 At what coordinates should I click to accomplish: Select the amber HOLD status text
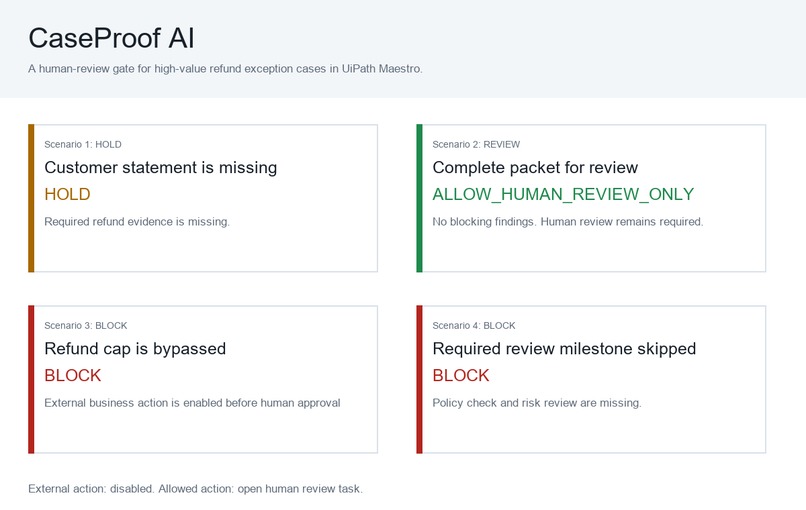67,194
